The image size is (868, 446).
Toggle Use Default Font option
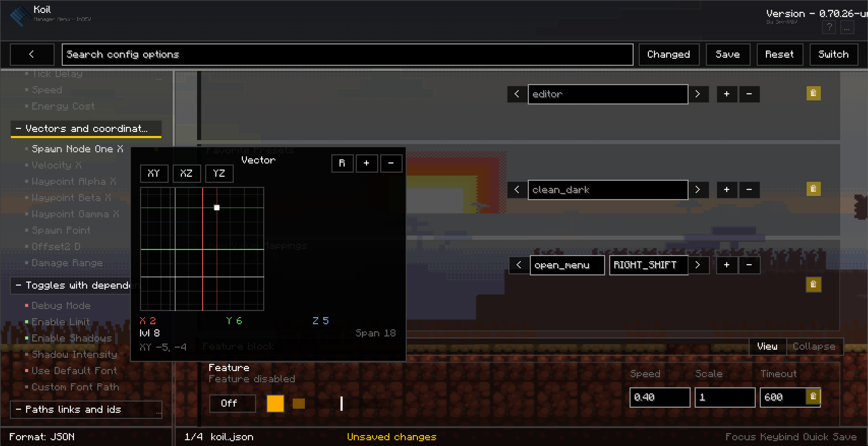click(x=71, y=371)
